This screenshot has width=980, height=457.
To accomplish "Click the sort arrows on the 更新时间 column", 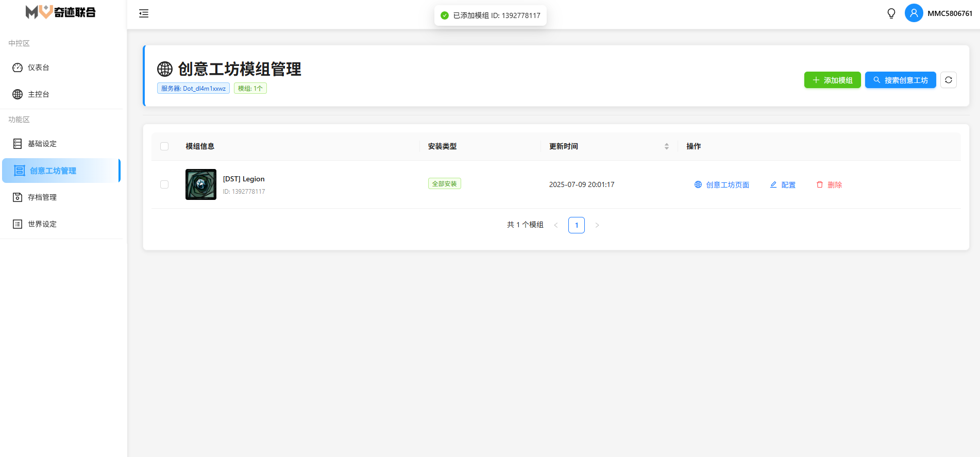I will point(666,146).
